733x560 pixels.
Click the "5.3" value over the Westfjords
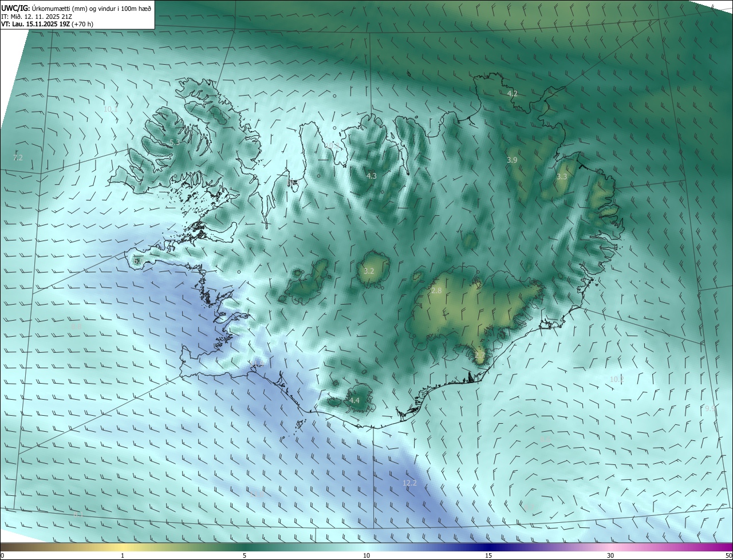(x=175, y=142)
